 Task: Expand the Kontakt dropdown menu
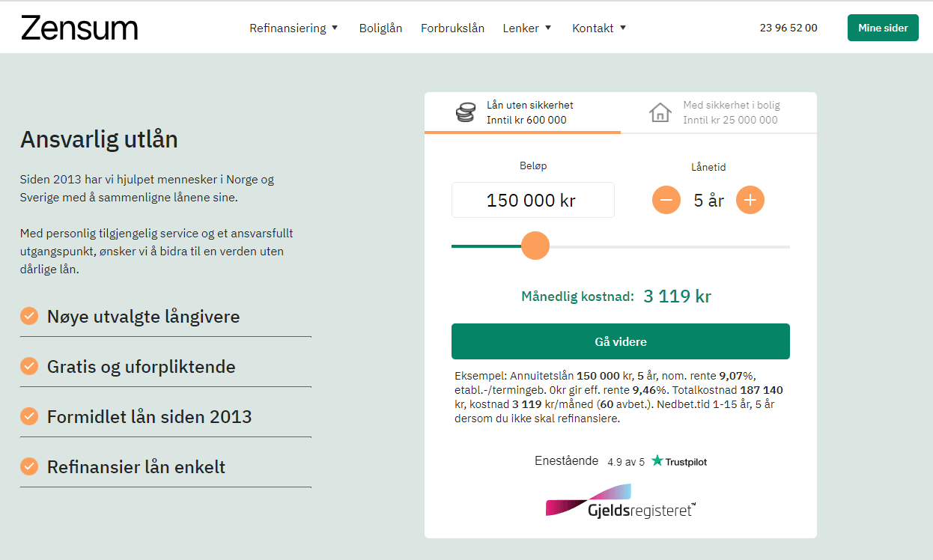tap(599, 28)
